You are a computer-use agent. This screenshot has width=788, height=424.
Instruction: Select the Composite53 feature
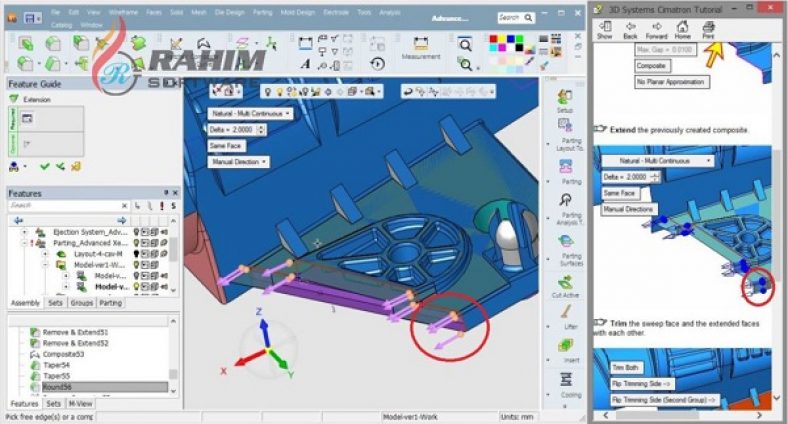[63, 354]
